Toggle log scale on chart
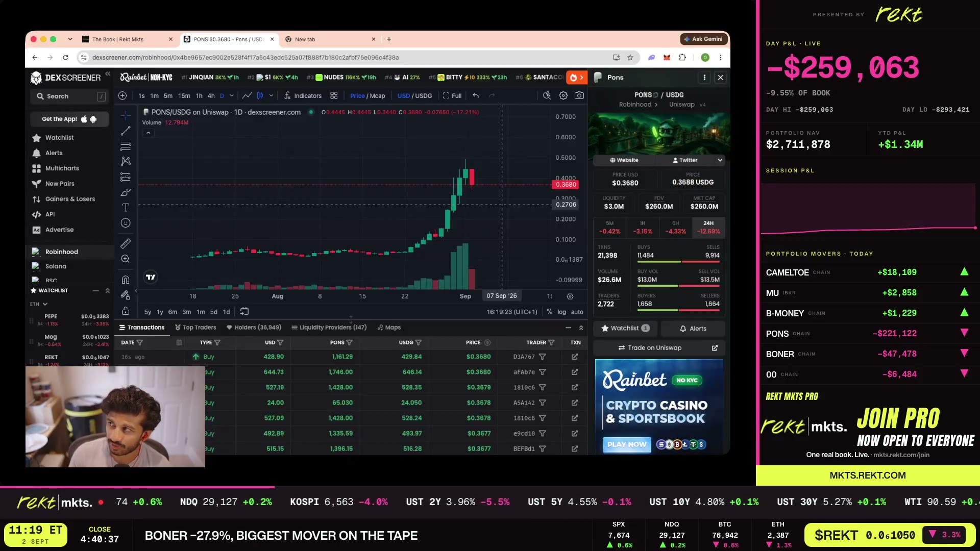Image resolution: width=980 pixels, height=551 pixels. tap(561, 312)
